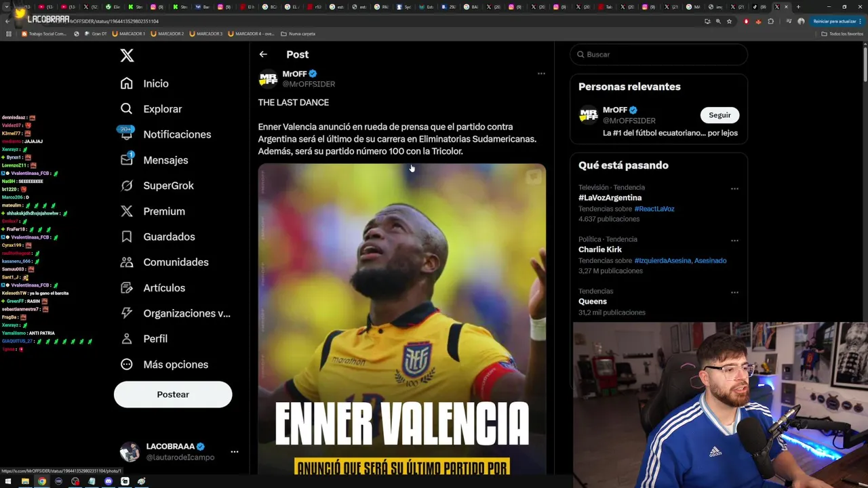868x488 pixels.
Task: Click the Organizaciones lightning icon
Action: pos(127,313)
